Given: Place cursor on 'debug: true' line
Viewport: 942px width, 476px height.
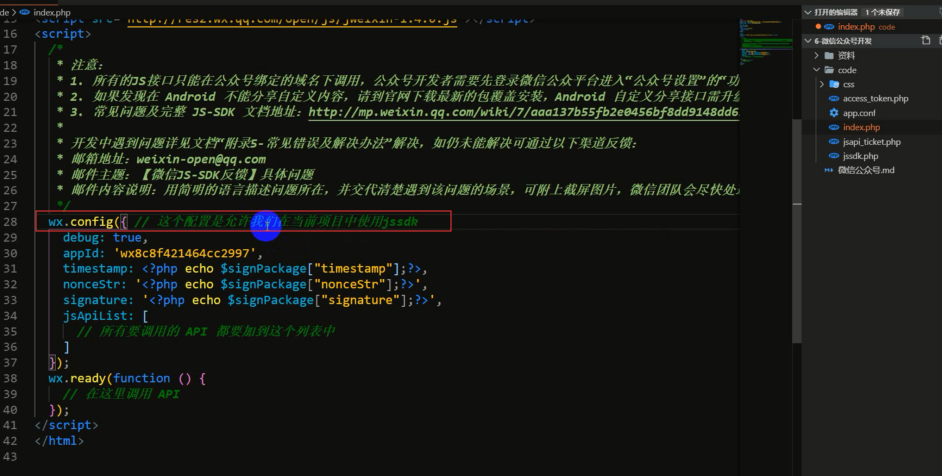Looking at the screenshot, I should pos(105,237).
